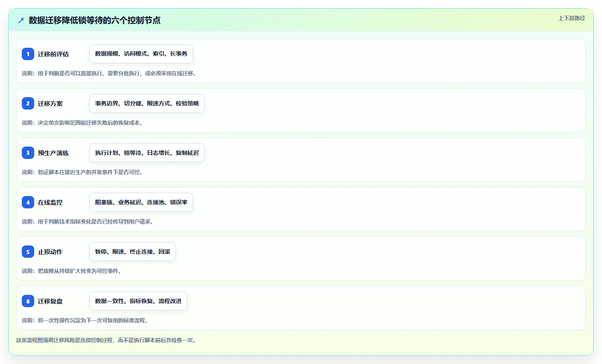Click step number badge 6

tap(28, 301)
